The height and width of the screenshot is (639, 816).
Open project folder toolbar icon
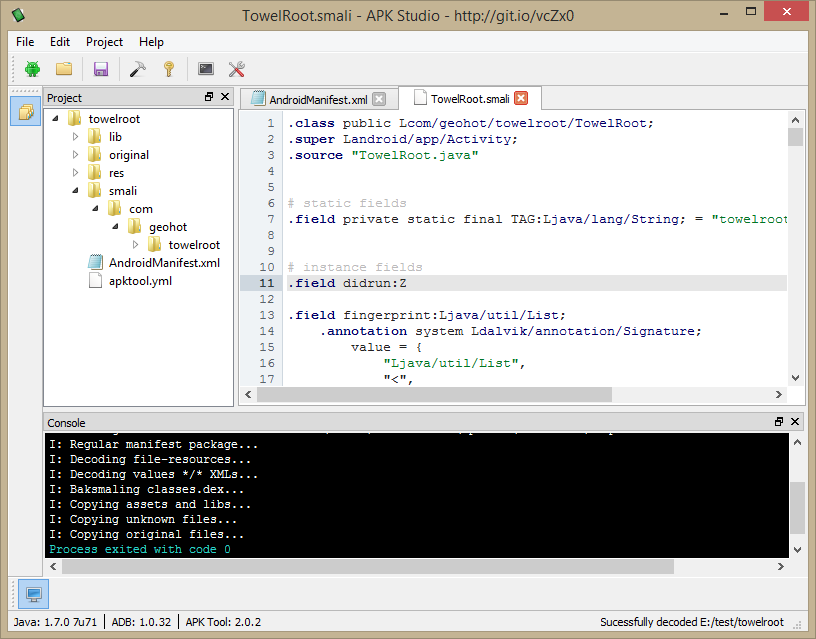[x=64, y=69]
